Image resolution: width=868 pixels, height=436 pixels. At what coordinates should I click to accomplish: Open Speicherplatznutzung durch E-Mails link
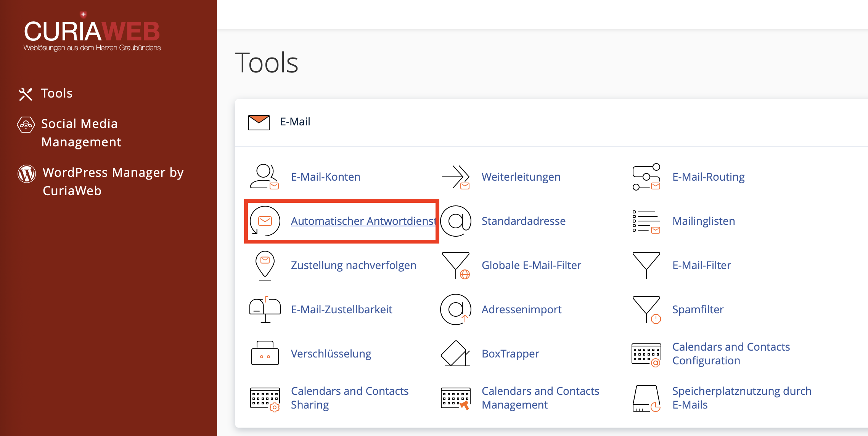coord(742,398)
